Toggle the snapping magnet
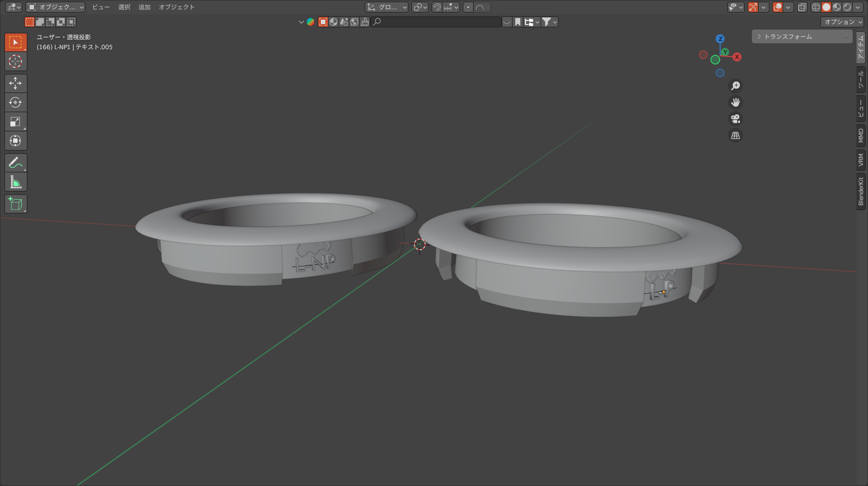This screenshot has width=868, height=486. click(x=437, y=7)
